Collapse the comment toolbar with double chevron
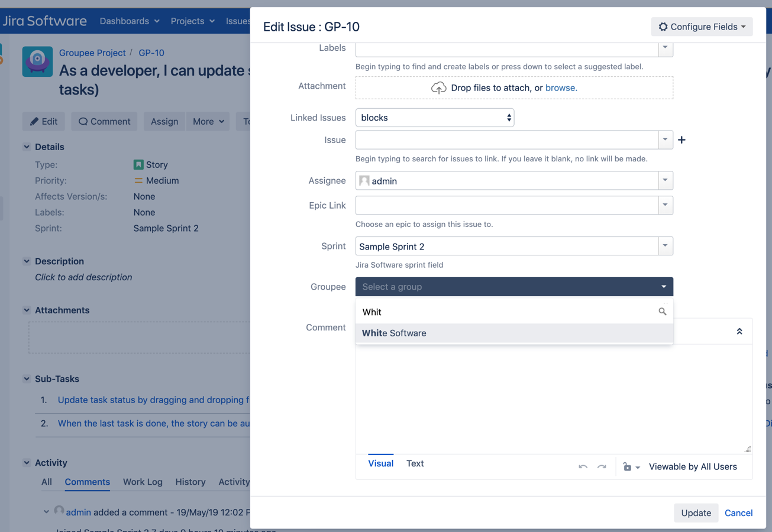The width and height of the screenshot is (772, 532). click(739, 332)
